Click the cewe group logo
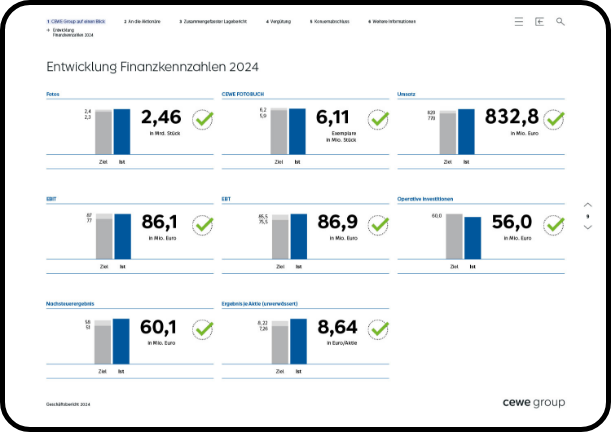The height and width of the screenshot is (432, 611). pyautogui.click(x=534, y=402)
